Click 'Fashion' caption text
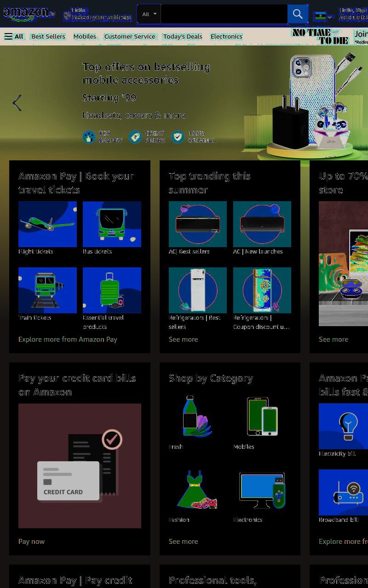The width and height of the screenshot is (368, 588). tap(179, 520)
